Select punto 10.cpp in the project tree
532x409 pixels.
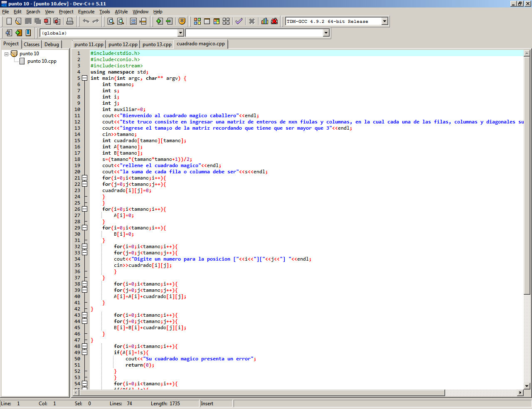[x=42, y=61]
